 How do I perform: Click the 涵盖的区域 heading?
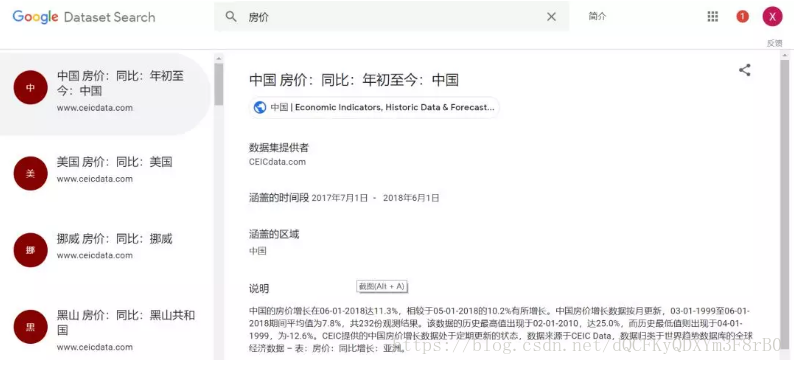(x=274, y=234)
